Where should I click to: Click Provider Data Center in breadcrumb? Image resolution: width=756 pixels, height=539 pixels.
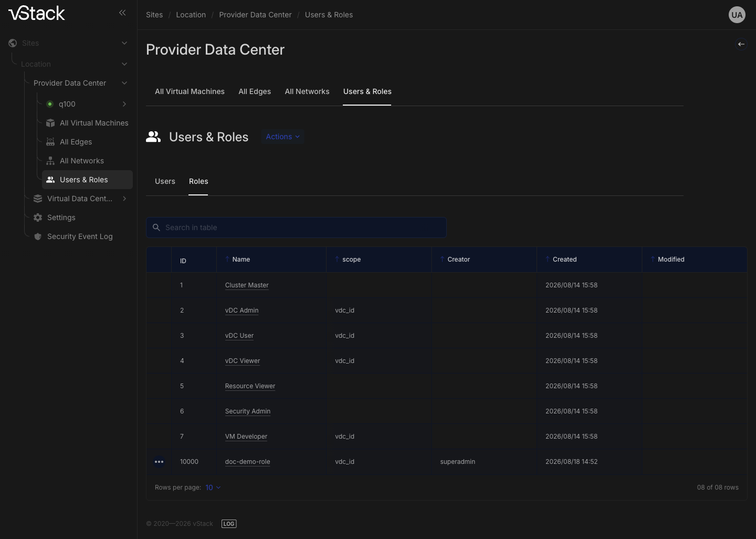point(255,15)
